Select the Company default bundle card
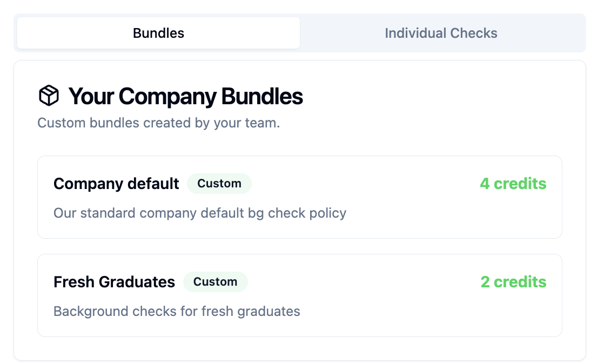Image resolution: width=604 pixels, height=364 pixels. (x=300, y=197)
